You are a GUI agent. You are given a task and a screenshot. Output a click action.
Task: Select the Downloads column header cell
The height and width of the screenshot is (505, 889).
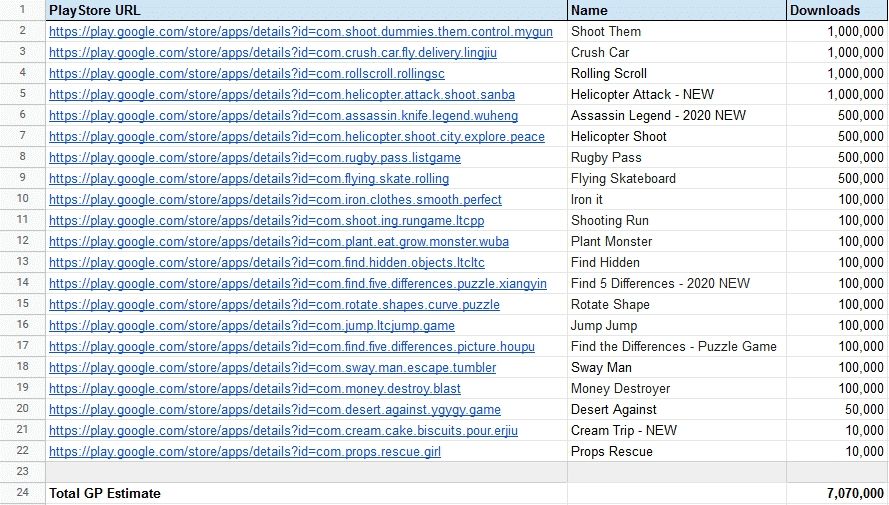pos(836,11)
